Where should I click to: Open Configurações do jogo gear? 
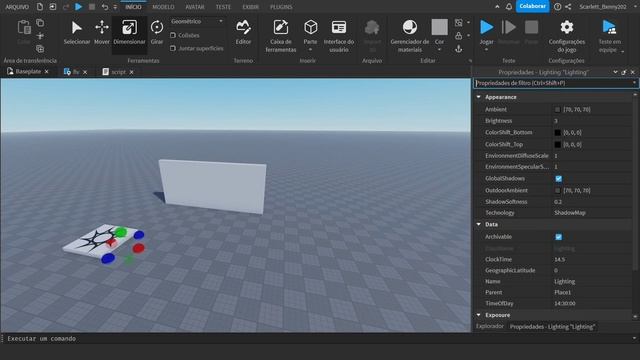[567, 36]
